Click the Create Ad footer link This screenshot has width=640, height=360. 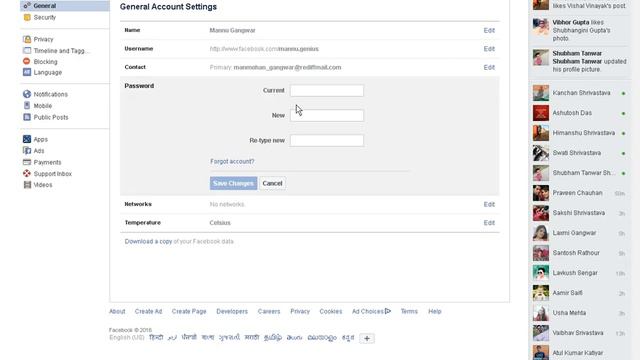click(x=149, y=311)
